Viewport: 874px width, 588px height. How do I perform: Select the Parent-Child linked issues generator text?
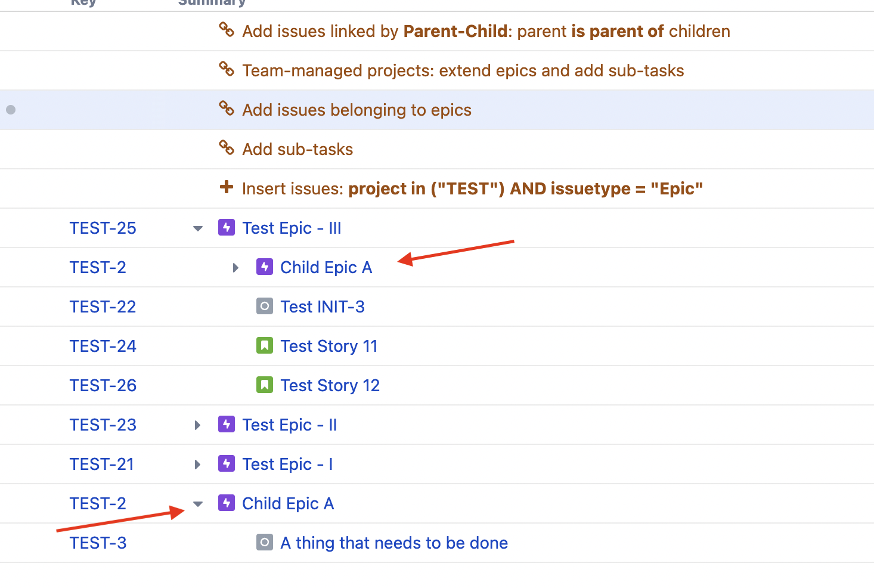pyautogui.click(x=486, y=31)
